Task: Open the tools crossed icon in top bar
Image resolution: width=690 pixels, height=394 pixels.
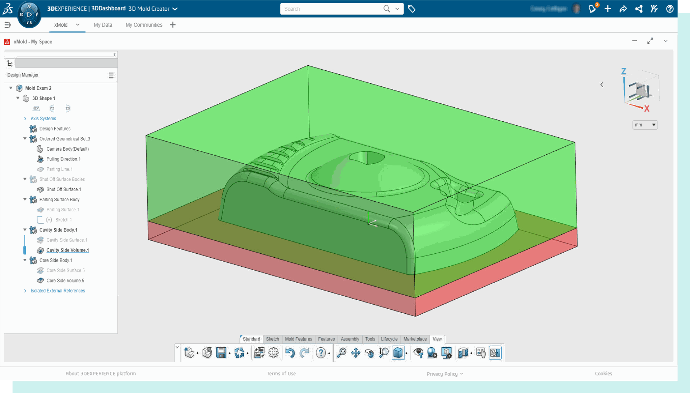Action: (x=654, y=8)
